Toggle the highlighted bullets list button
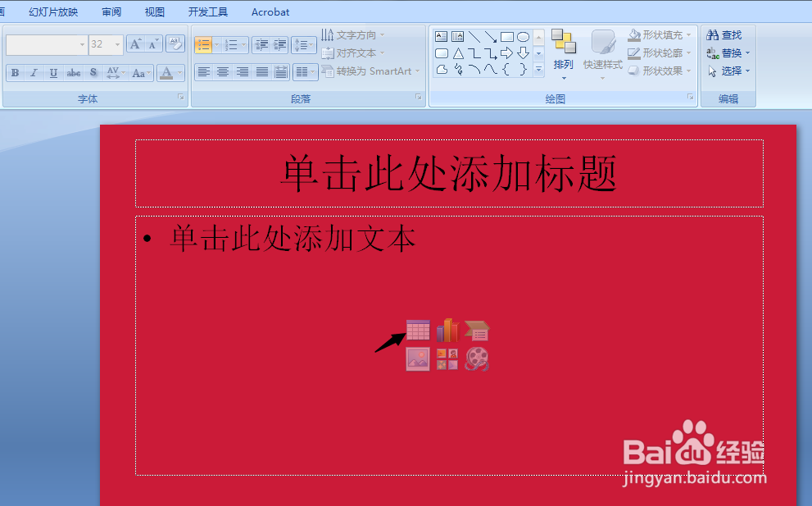This screenshot has height=506, width=812. click(203, 44)
